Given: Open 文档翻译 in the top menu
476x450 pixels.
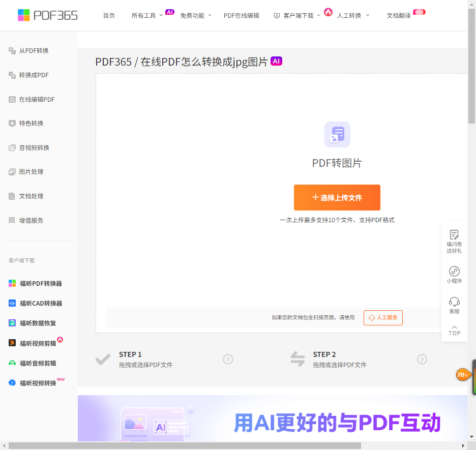Looking at the screenshot, I should (x=399, y=15).
